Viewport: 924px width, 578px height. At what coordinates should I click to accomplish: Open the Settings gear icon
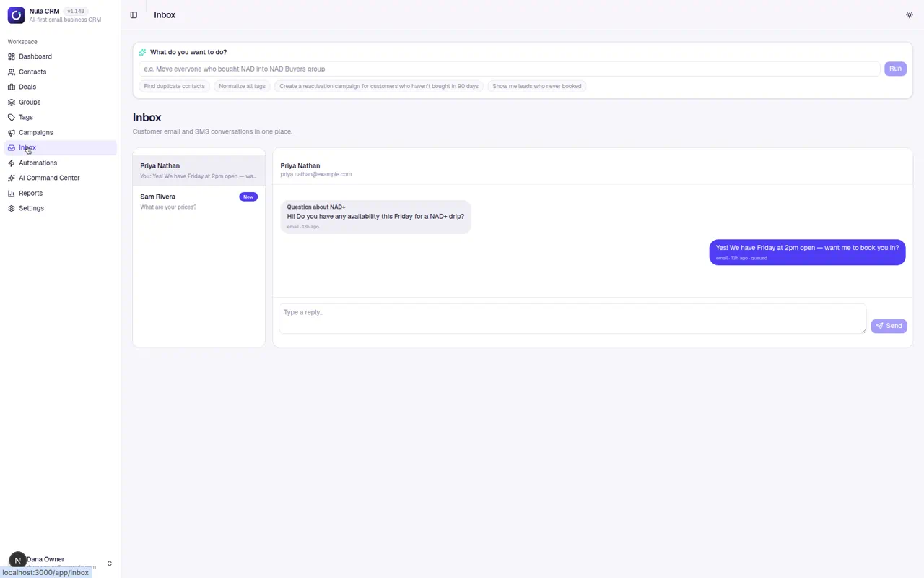pyautogui.click(x=12, y=208)
